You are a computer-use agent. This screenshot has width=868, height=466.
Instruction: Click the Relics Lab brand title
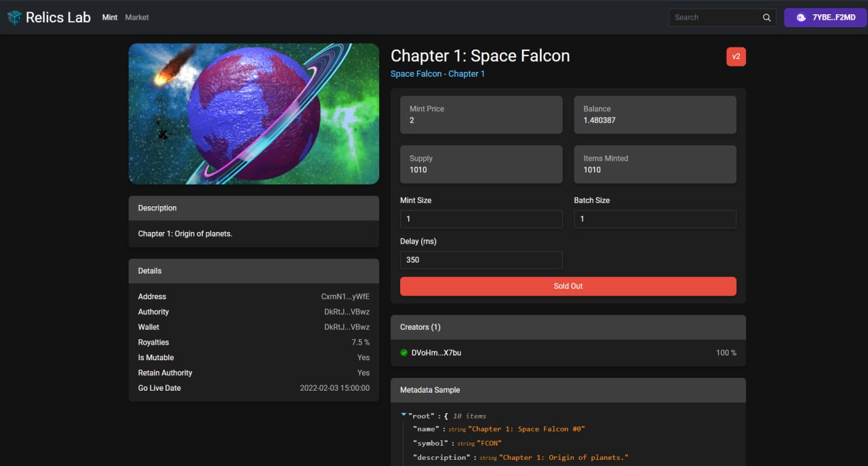pyautogui.click(x=58, y=18)
